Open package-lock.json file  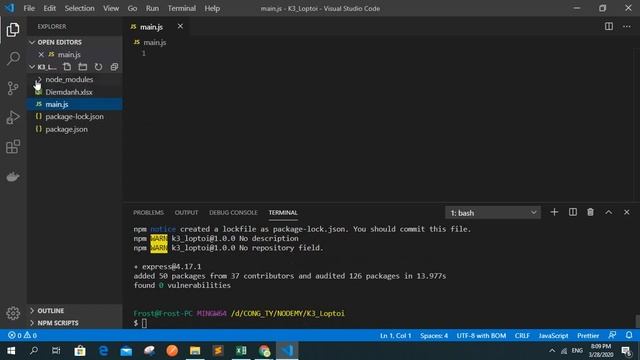[75, 117]
